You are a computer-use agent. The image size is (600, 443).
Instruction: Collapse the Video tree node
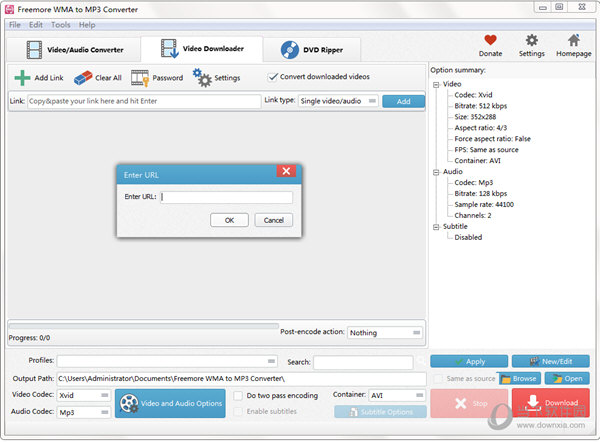(436, 85)
